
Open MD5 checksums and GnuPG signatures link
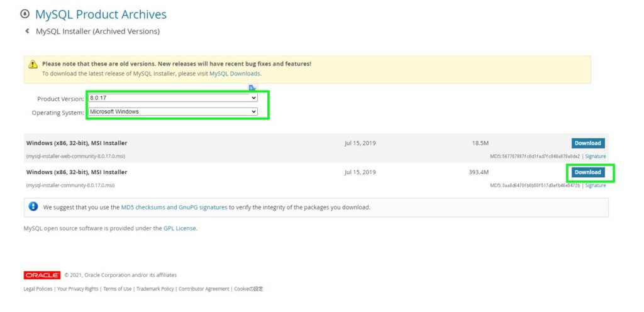tap(174, 208)
